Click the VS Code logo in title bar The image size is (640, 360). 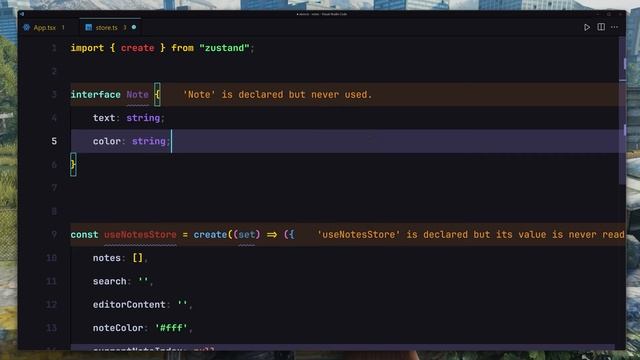(22, 14)
